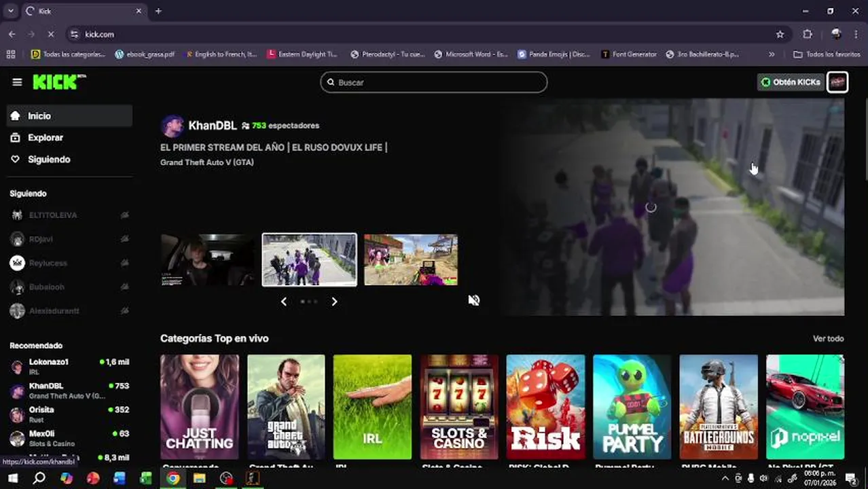This screenshot has height=489, width=868.
Task: Open the Chrome profile icon
Action: 836,34
